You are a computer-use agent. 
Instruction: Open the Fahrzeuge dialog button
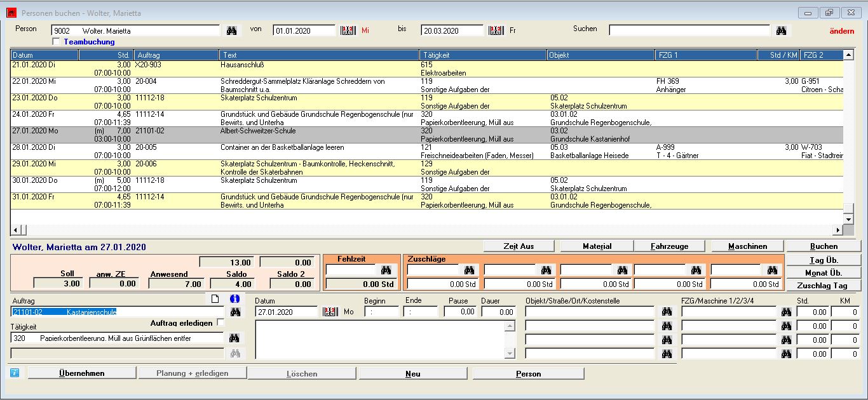pyautogui.click(x=660, y=246)
